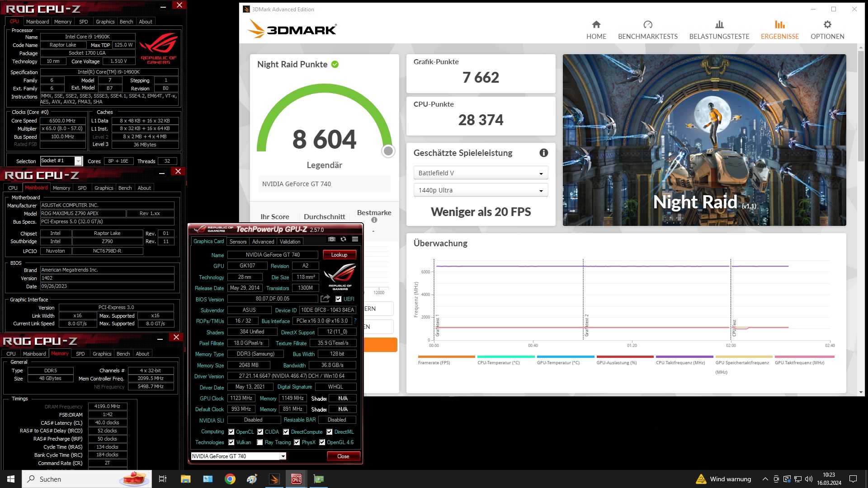
Task: Click the GPU-Z screenshot camera icon
Action: [332, 239]
